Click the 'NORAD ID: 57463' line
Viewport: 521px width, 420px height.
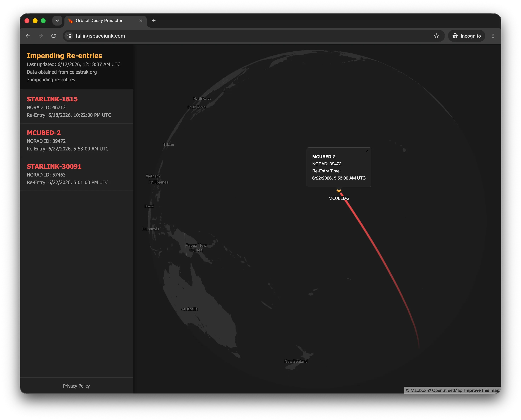tap(46, 175)
